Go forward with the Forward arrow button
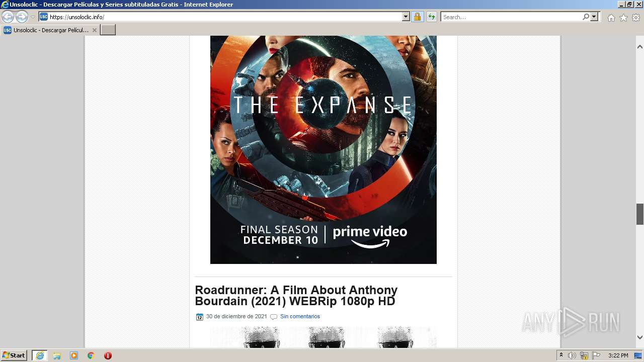The height and width of the screenshot is (362, 644). (x=22, y=17)
